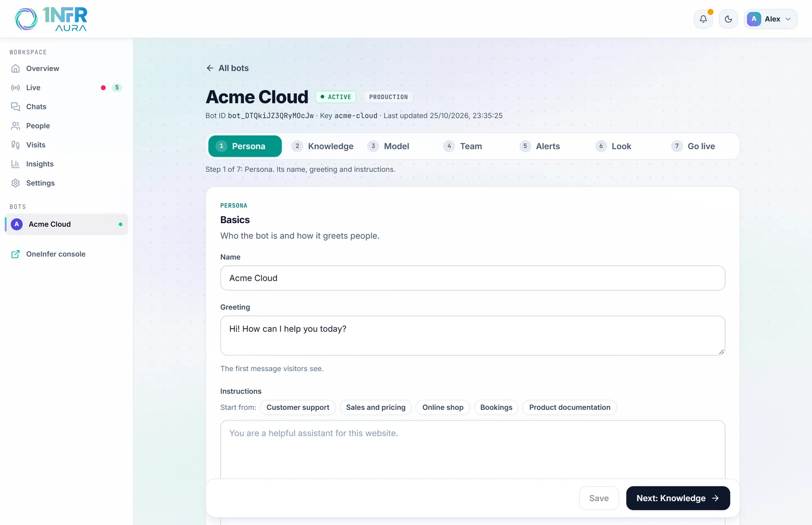812x525 pixels.
Task: Focus the Instructions text area
Action: (472, 449)
